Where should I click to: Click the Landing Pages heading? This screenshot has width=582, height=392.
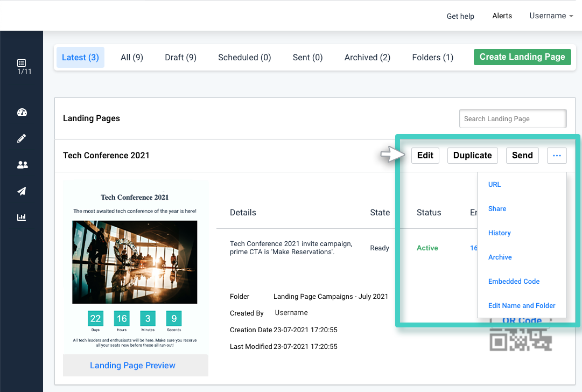pos(92,118)
